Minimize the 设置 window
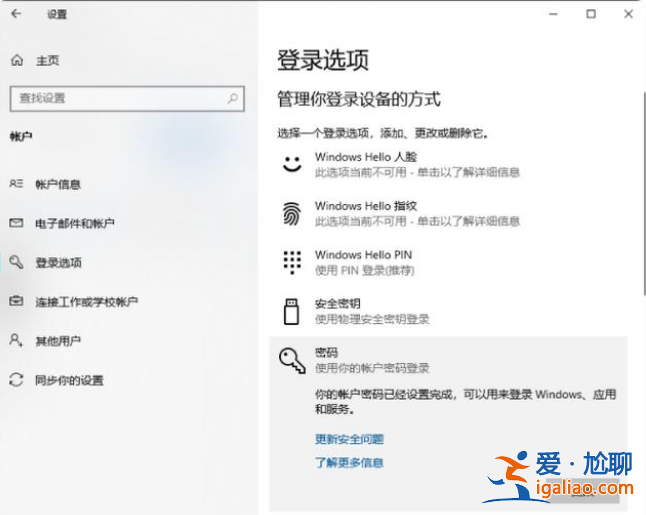646x515 pixels. click(x=553, y=14)
